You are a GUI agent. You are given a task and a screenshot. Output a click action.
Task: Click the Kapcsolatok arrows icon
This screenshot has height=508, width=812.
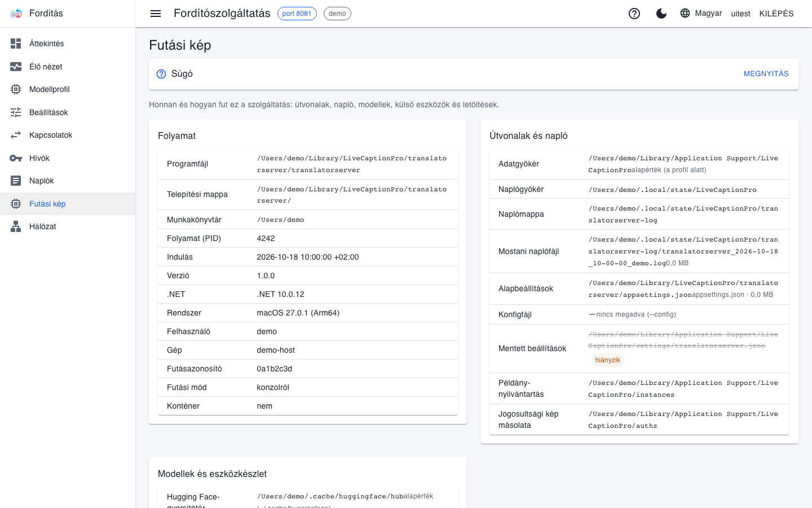(x=16, y=135)
